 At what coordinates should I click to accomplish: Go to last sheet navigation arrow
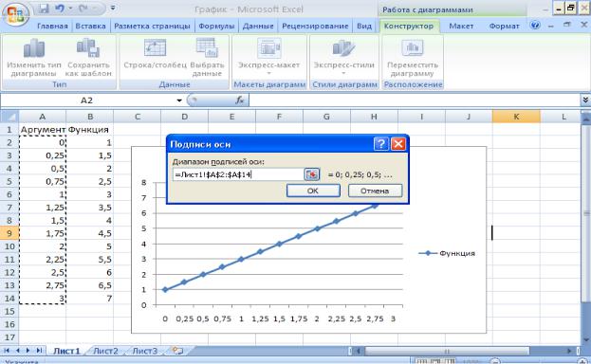[39, 351]
